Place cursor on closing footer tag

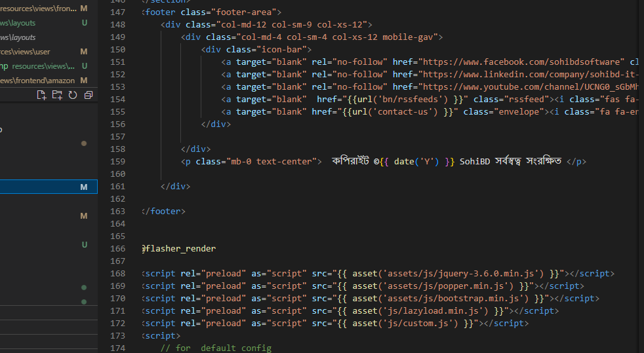tap(163, 211)
